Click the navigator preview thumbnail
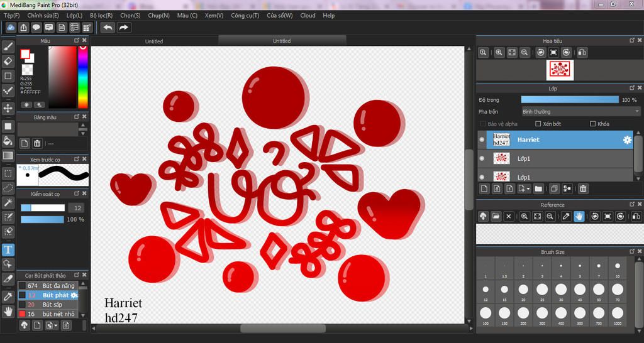 click(560, 70)
